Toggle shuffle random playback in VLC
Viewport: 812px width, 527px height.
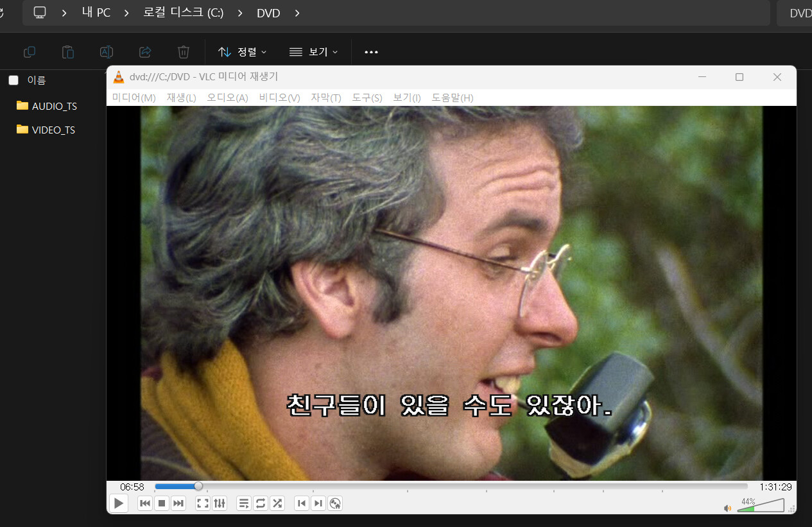pyautogui.click(x=277, y=503)
